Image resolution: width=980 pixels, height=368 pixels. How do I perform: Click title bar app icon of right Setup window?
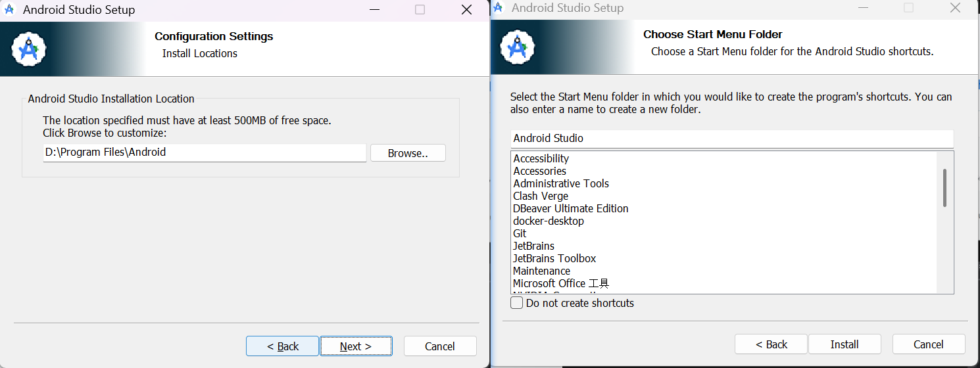tap(498, 8)
